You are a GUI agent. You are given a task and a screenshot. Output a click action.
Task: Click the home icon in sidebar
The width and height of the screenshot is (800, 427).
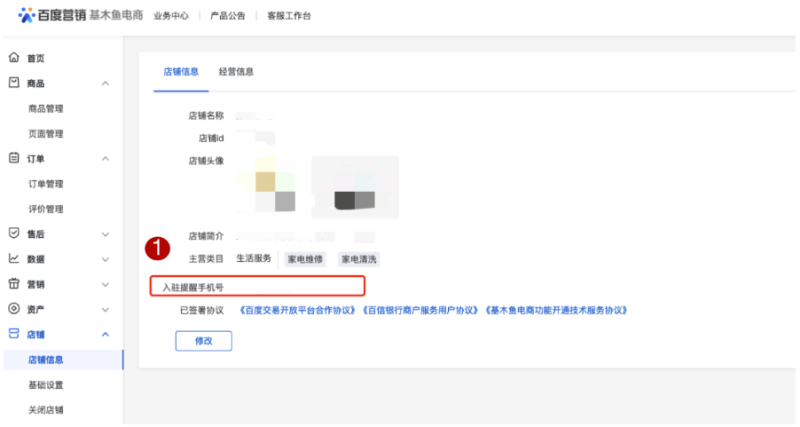click(14, 57)
